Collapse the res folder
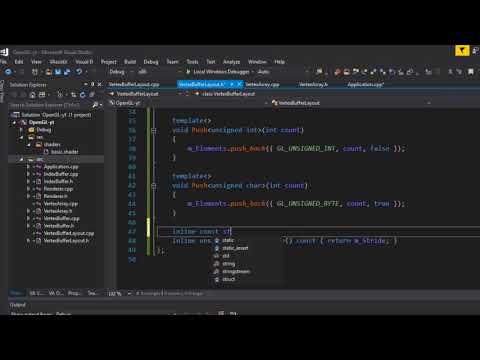The height and width of the screenshot is (360, 480). (x=21, y=137)
